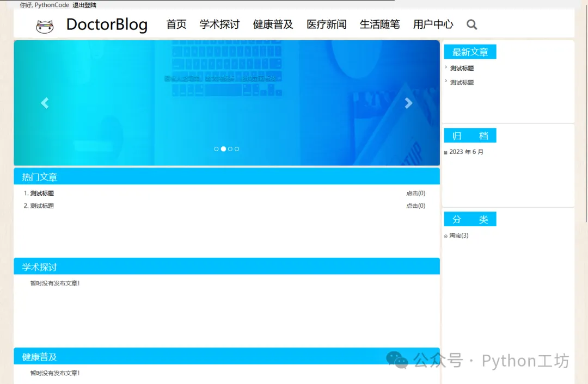The height and width of the screenshot is (384, 588).
Task: Select the first carousel indicator dot
Action: 216,148
